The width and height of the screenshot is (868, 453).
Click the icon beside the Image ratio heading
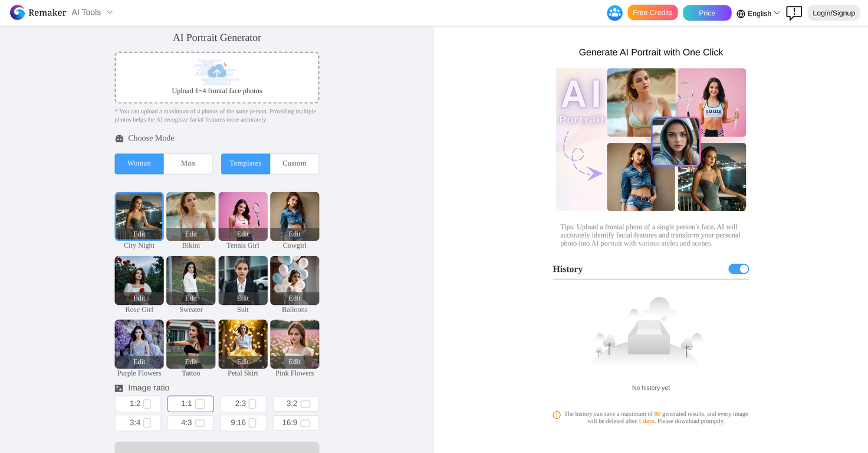119,388
